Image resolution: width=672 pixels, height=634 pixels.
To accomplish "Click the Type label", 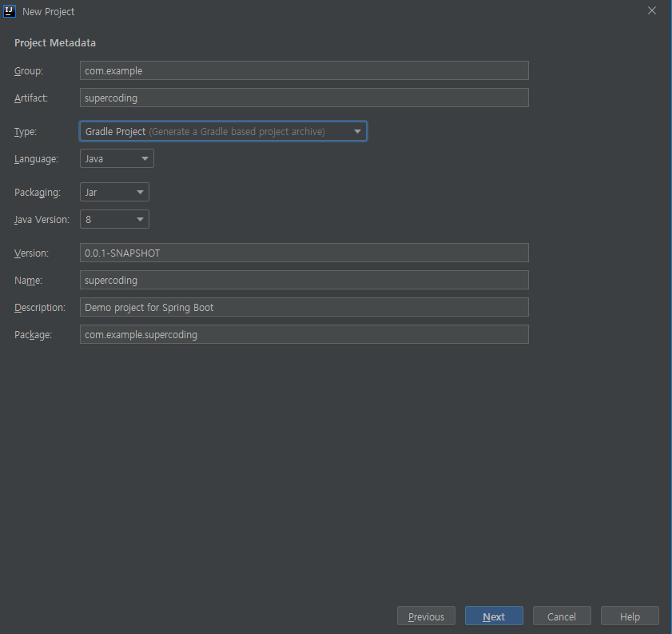I will coord(26,132).
